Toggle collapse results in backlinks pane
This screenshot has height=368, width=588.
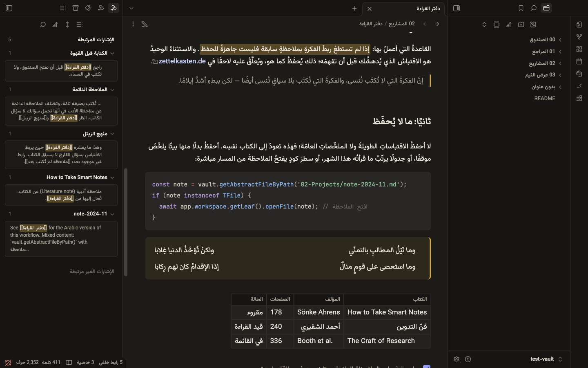coord(80,25)
